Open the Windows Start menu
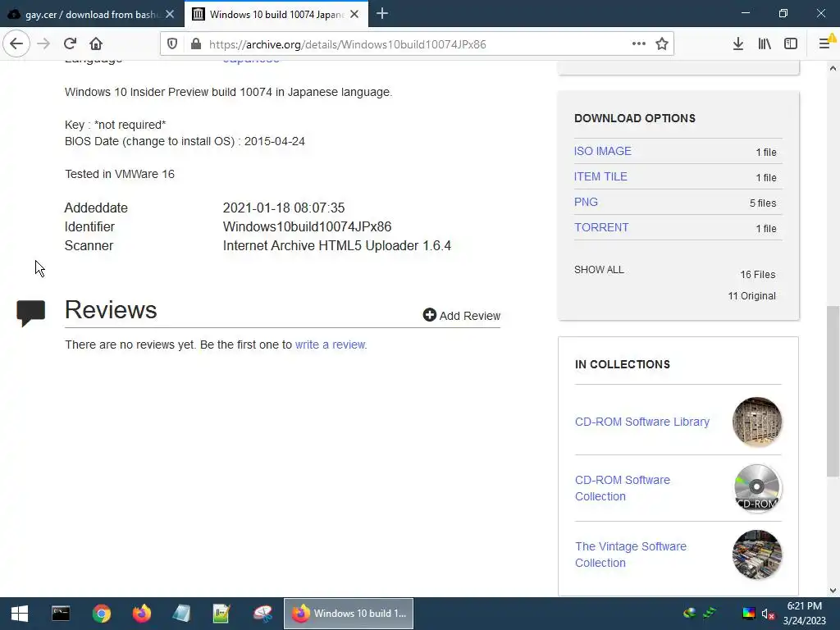Screen dimensions: 840x630 [20, 614]
